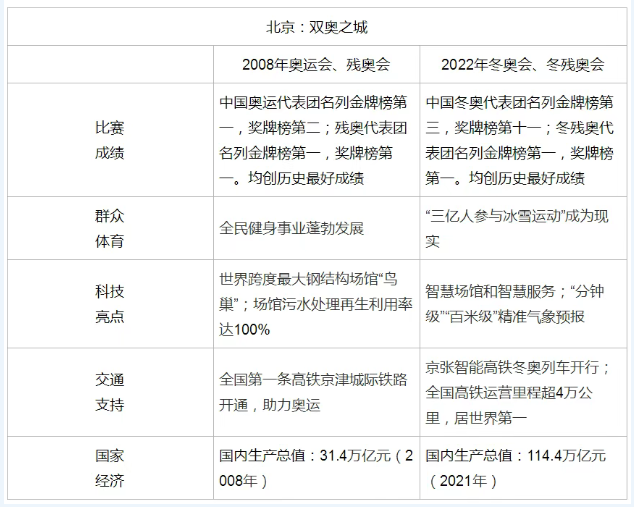Select the cell starting 中国奥运代表团名列金牌榜第一
Viewport: 634px width, 507px height.
click(x=317, y=140)
